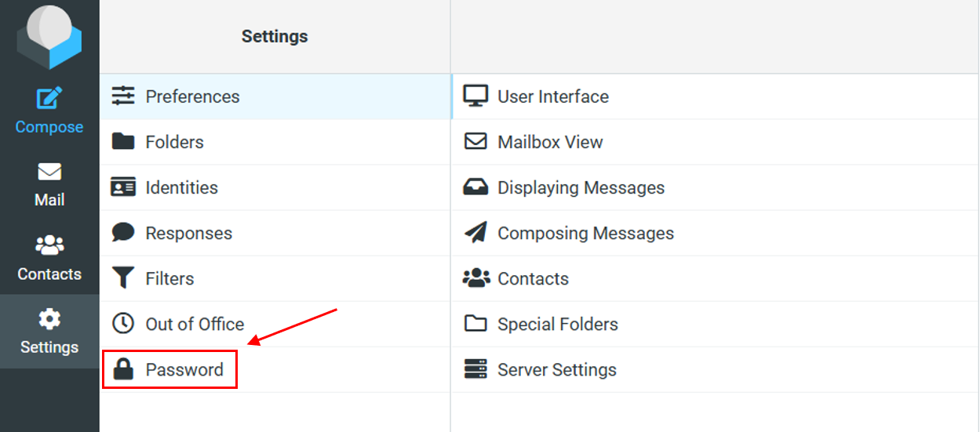Open the Password settings section
Screen dimensions: 980x432
184,369
